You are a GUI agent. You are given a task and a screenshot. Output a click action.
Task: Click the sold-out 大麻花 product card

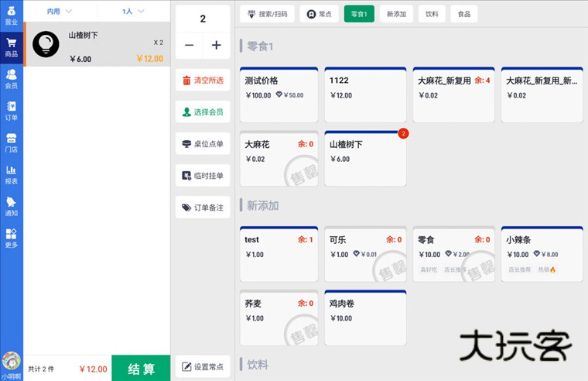[x=279, y=159]
